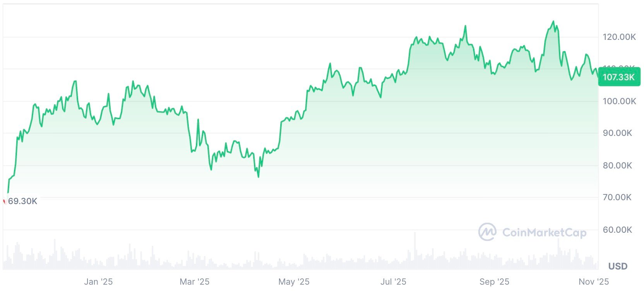This screenshot has height=292, width=644.
Task: Click the CoinMarketCap logo icon
Action: coord(487,232)
